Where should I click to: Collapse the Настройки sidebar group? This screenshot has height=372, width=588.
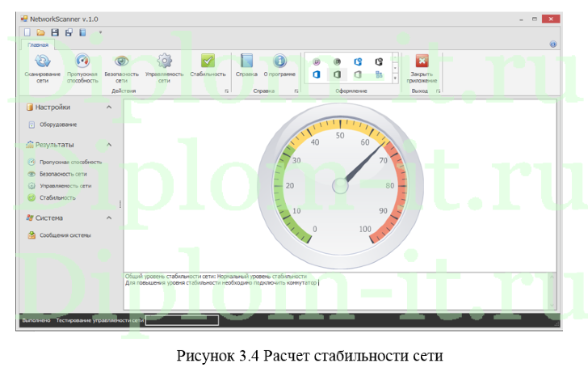[x=109, y=107]
